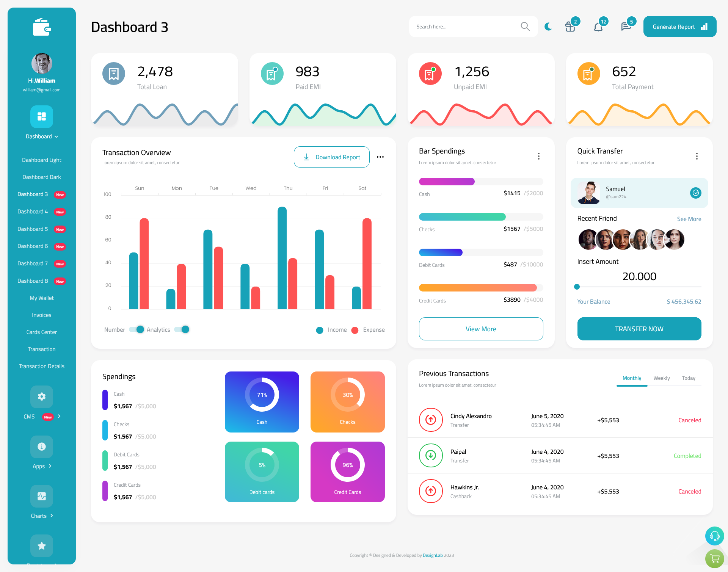Click the dark mode toggle icon

(548, 27)
